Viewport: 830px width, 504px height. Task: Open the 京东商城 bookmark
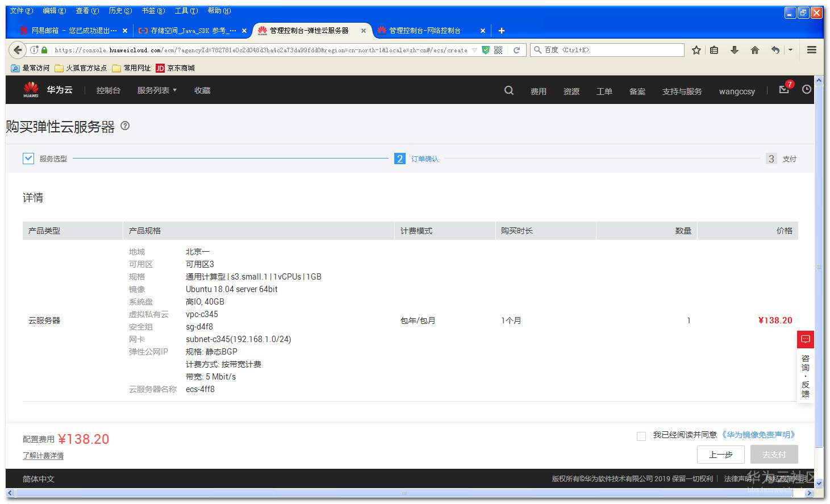click(x=175, y=68)
